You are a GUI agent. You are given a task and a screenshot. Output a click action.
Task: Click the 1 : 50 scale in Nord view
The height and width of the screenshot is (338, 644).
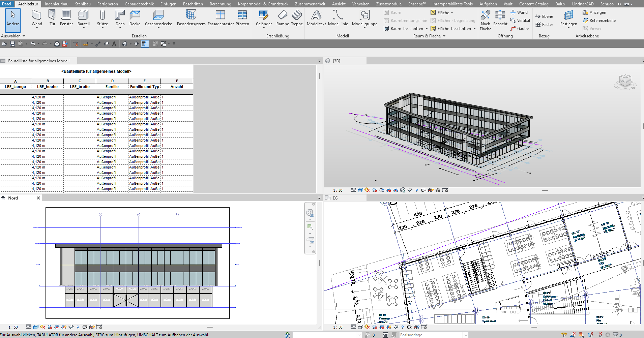13,327
